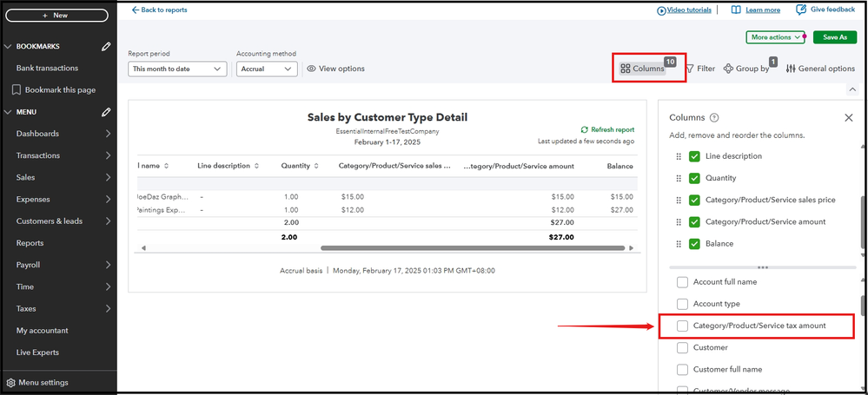Expand the More actions dropdown
Image resolution: width=868 pixels, height=395 pixels.
point(775,37)
